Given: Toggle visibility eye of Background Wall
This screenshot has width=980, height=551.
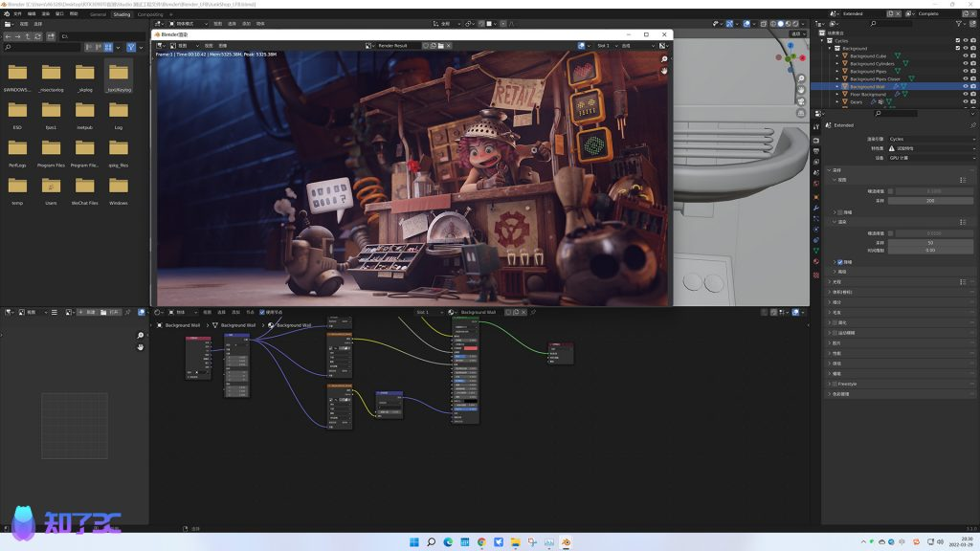Looking at the screenshot, I should [x=965, y=86].
